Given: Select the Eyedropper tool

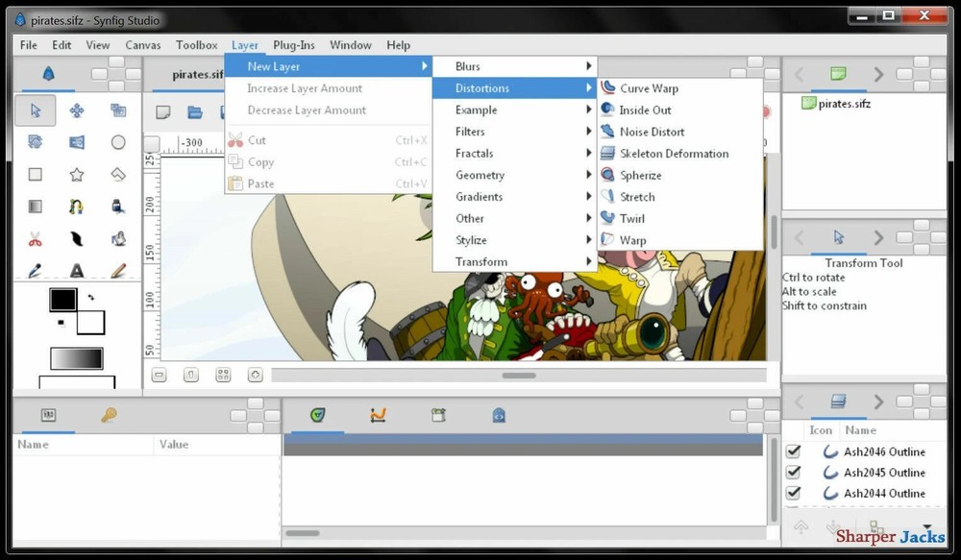Looking at the screenshot, I should coord(35,270).
